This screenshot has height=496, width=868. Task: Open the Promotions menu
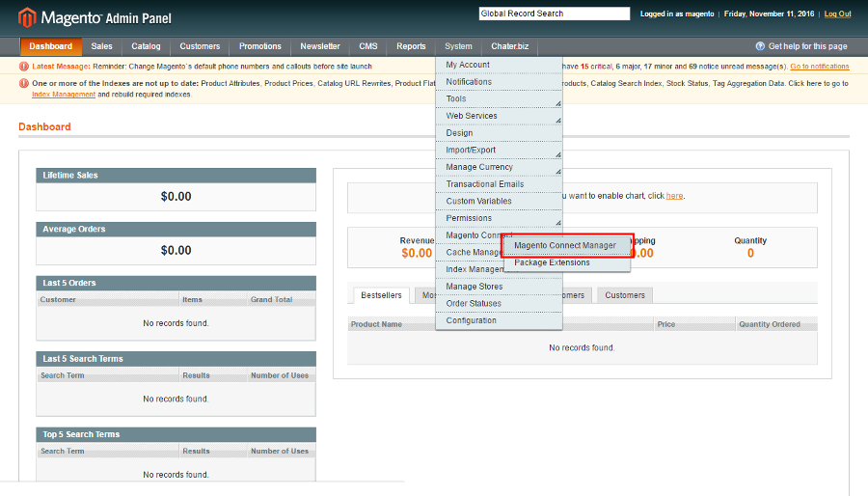click(259, 46)
